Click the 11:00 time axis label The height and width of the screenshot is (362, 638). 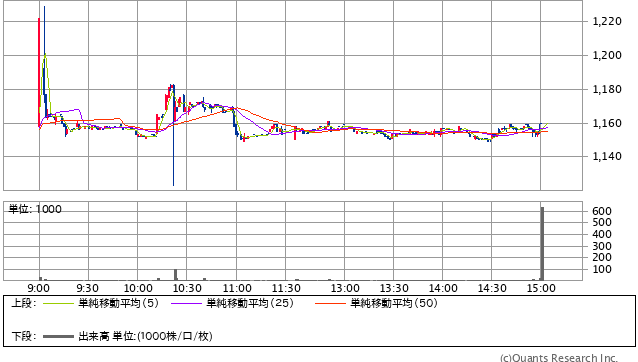click(237, 288)
